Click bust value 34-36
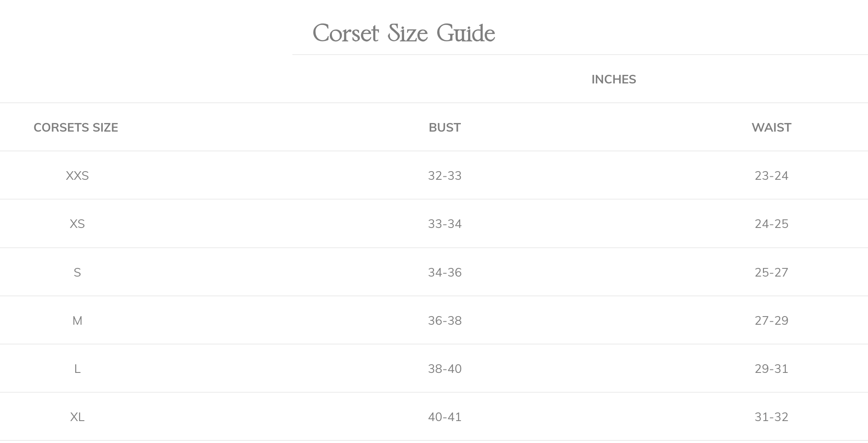868x443 pixels. pyautogui.click(x=445, y=273)
